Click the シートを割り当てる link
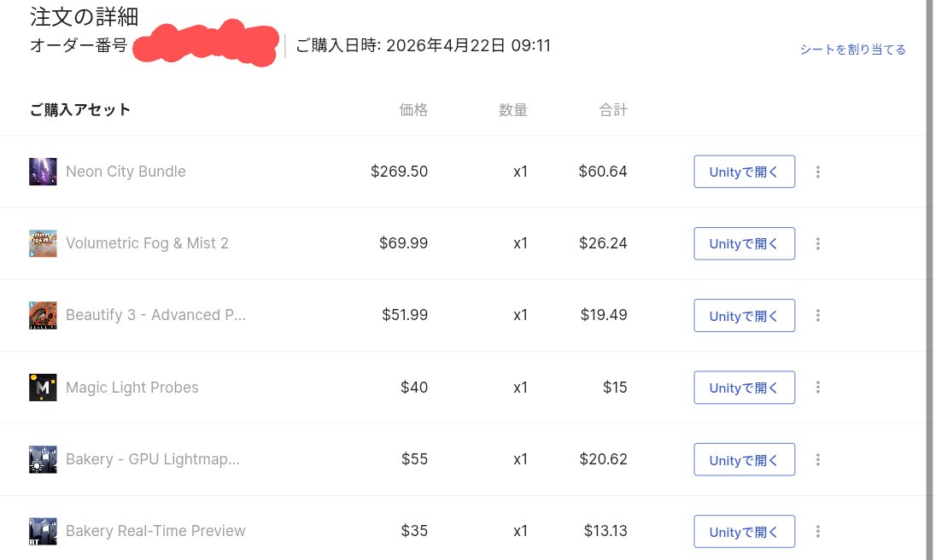 (x=852, y=49)
